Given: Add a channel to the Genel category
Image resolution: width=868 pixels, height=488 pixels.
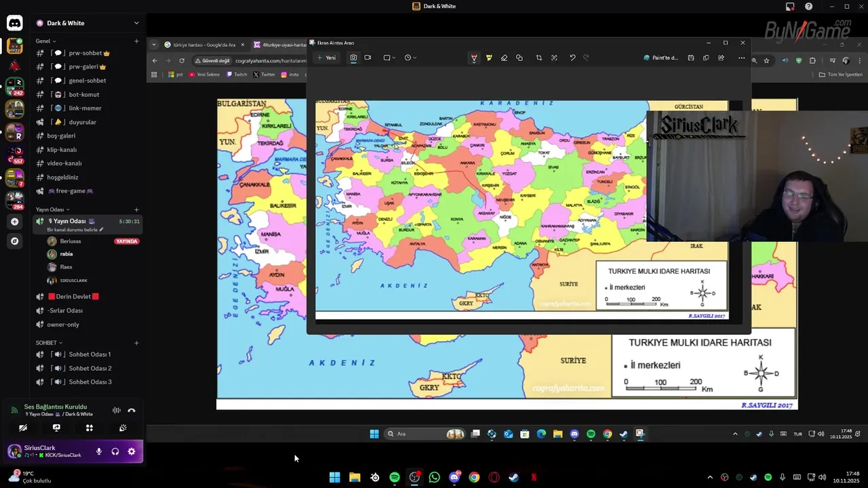Looking at the screenshot, I should 136,41.
